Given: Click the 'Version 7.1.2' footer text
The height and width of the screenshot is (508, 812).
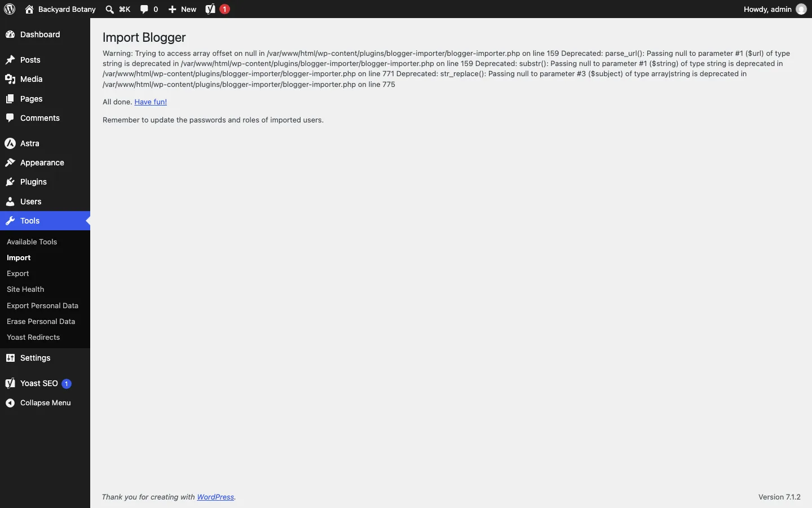Looking at the screenshot, I should 779,497.
